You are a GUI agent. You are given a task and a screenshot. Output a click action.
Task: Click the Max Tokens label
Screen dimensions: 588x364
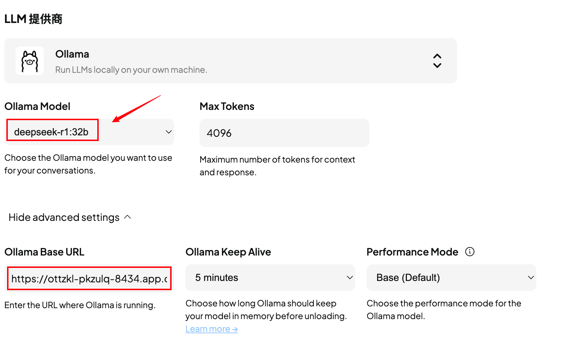[x=227, y=106]
